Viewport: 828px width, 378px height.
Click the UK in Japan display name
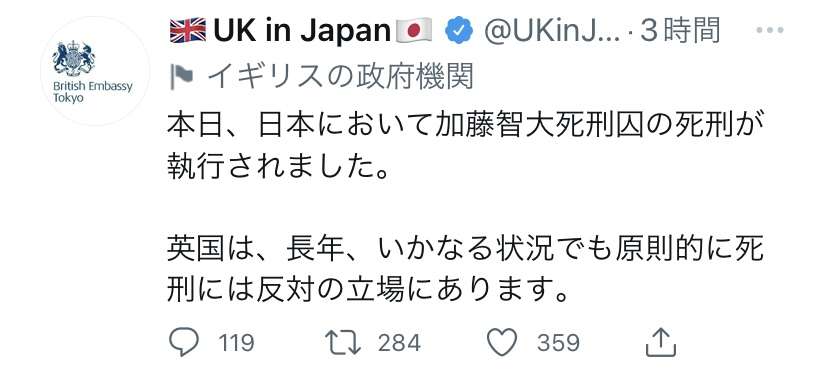tap(301, 31)
